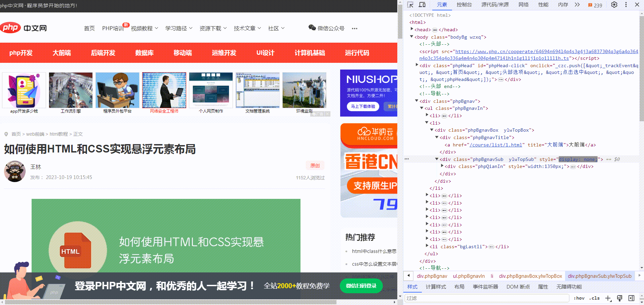Switch to the 性能 tab
This screenshot has height=305, width=644.
tap(544, 5)
